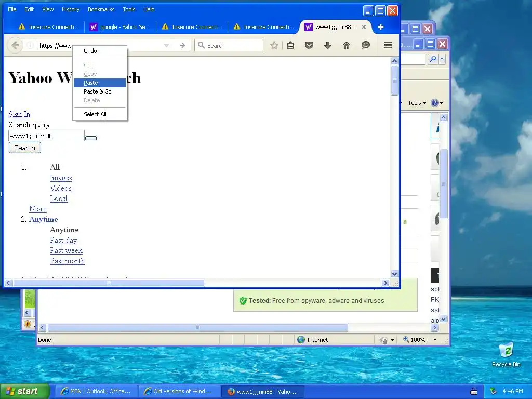Click the site info icon in address bar

click(30, 45)
